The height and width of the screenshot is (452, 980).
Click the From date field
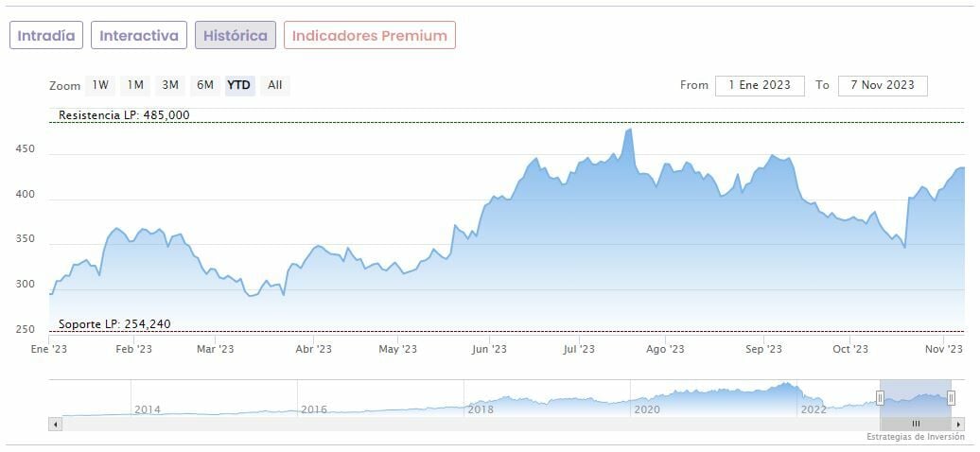click(760, 85)
